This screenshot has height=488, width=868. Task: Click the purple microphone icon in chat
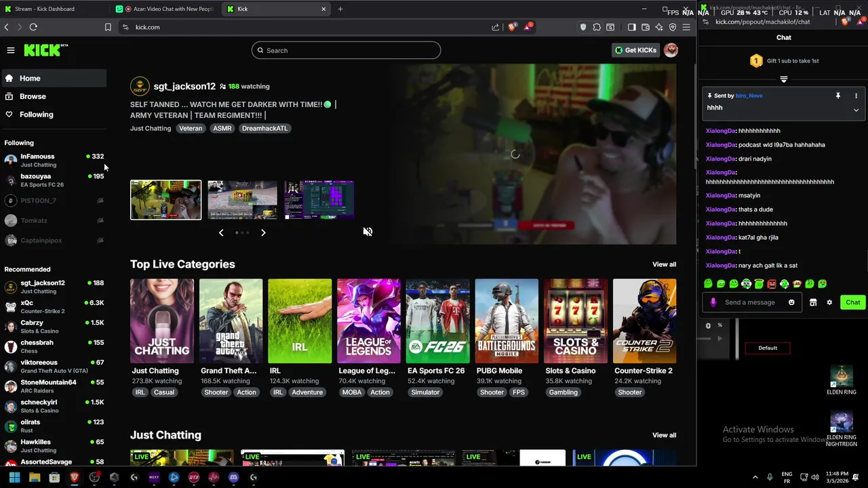tap(713, 302)
